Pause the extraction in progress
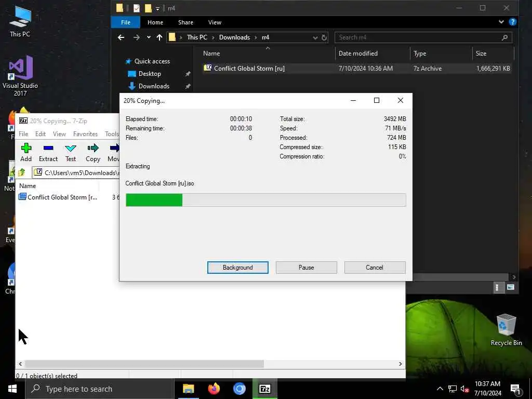 [306, 268]
